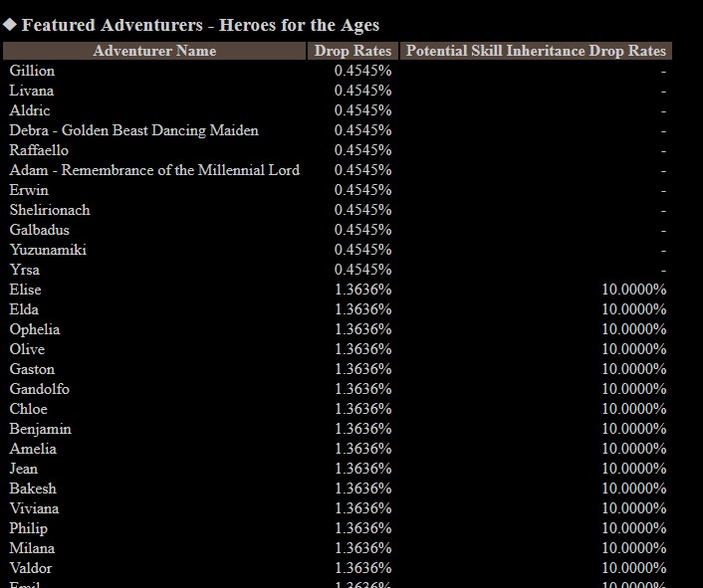Click the adventurer name Ophelia
Screen dimensions: 703x588
[35, 329]
